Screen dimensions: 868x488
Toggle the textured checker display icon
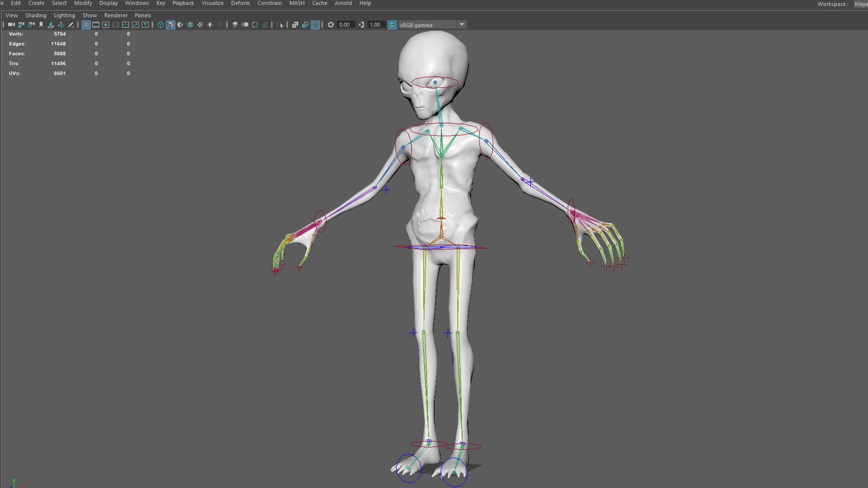click(x=200, y=25)
